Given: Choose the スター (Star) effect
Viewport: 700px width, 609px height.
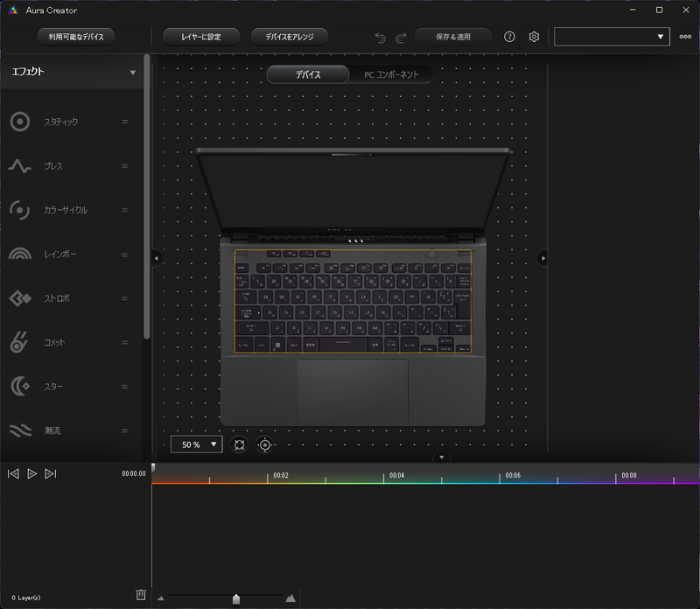Looking at the screenshot, I should coord(19,386).
